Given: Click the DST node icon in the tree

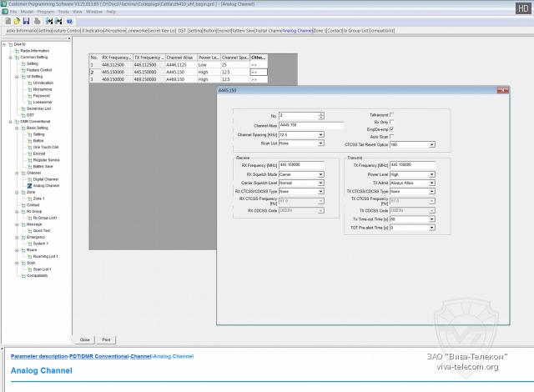Looking at the screenshot, I should coord(23,115).
